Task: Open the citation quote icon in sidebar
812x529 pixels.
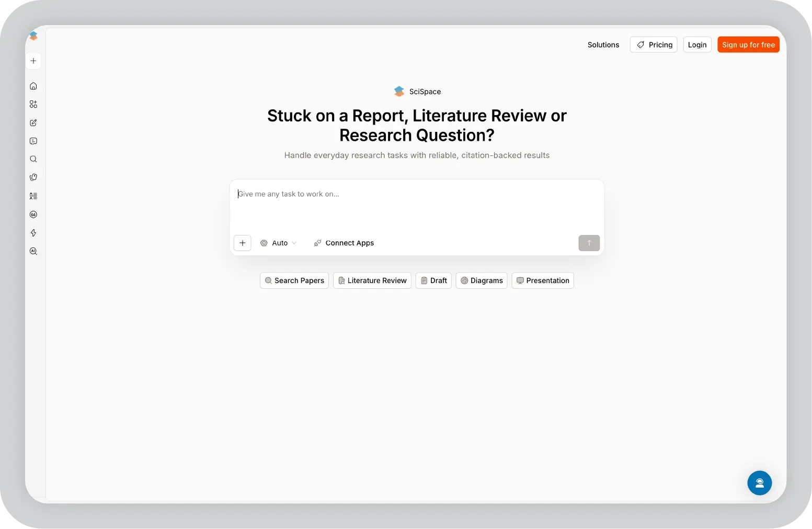Action: tap(33, 215)
